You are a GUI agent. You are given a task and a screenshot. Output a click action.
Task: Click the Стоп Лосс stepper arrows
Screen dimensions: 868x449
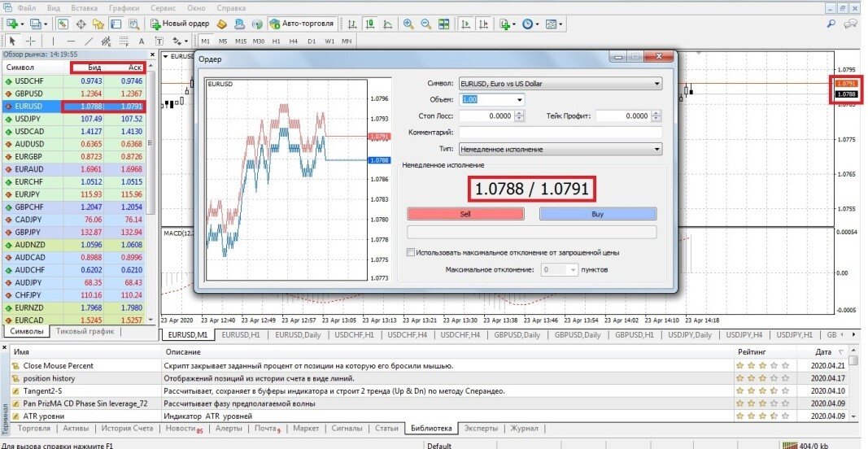pyautogui.click(x=519, y=116)
